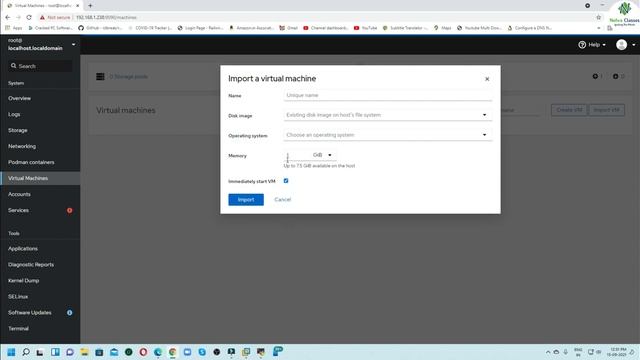
Task: Open Applications in the sidebar
Action: 23,249
